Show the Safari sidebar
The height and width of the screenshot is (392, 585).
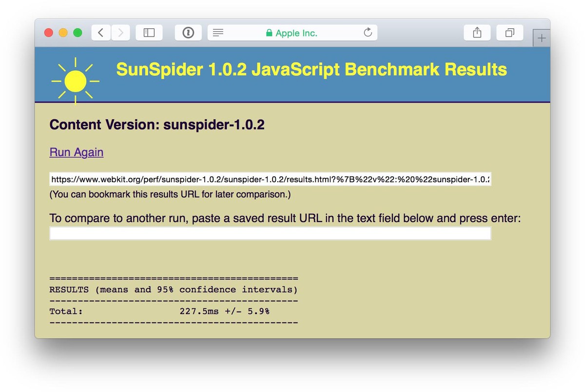coord(149,33)
